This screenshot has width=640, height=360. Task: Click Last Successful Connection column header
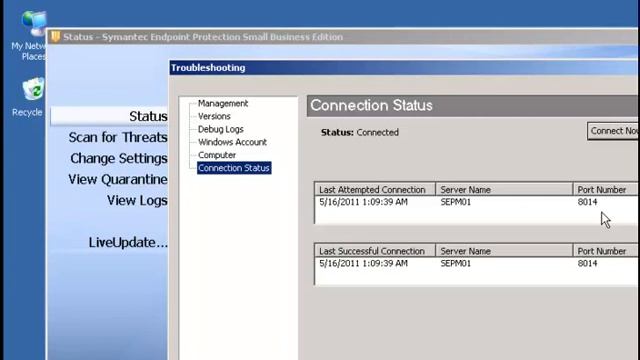(x=375, y=251)
